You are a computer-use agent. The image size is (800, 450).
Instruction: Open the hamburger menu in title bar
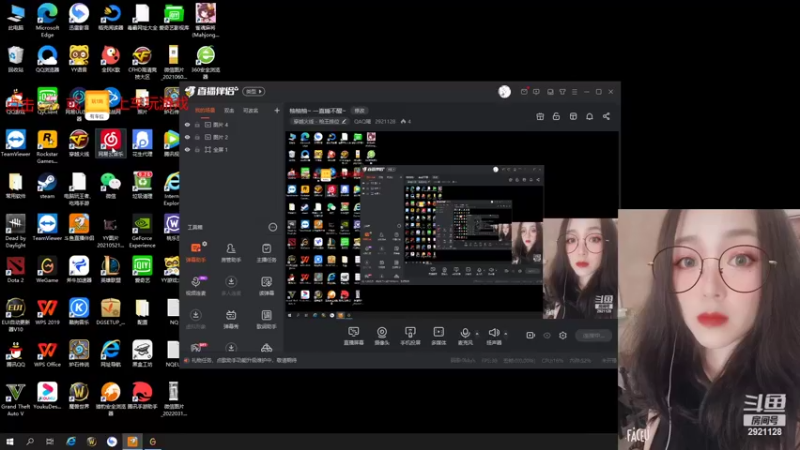coord(574,92)
